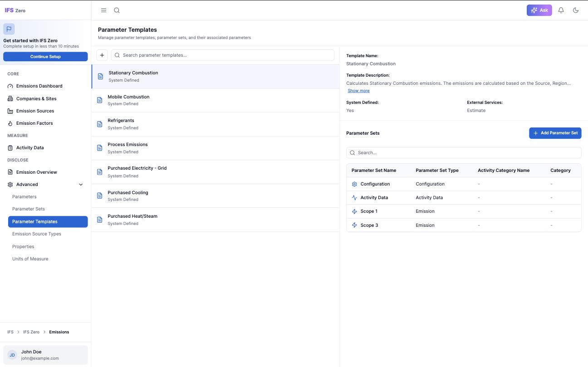Click the Stationary Combustion document icon
The height and width of the screenshot is (367, 588).
click(x=100, y=76)
